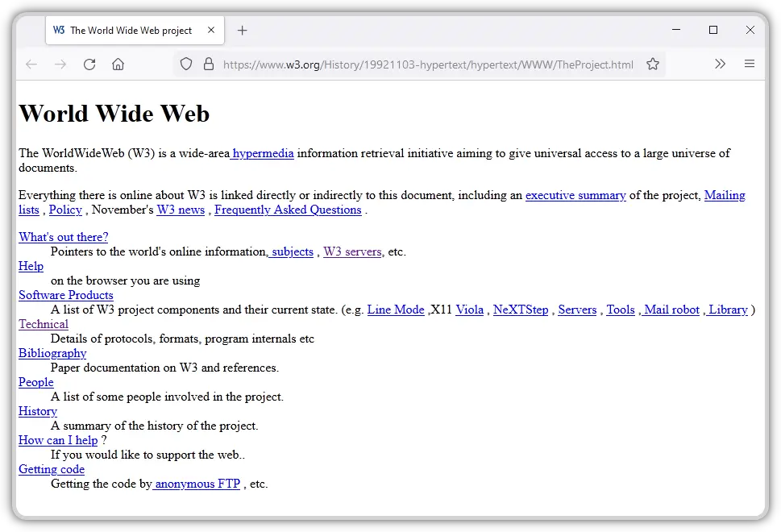Open the Bibliography hyperlink
781x532 pixels.
[52, 353]
